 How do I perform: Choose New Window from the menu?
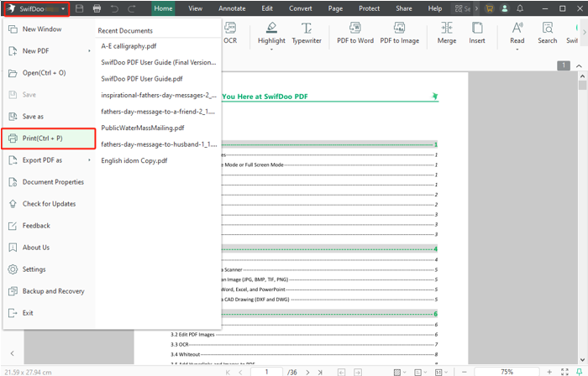49,29
